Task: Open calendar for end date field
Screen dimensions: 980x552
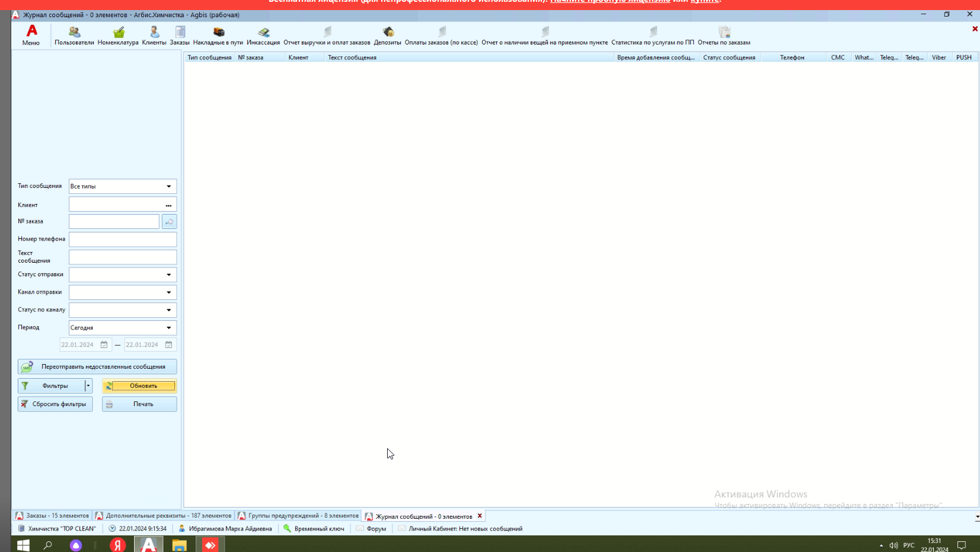Action: pos(169,344)
